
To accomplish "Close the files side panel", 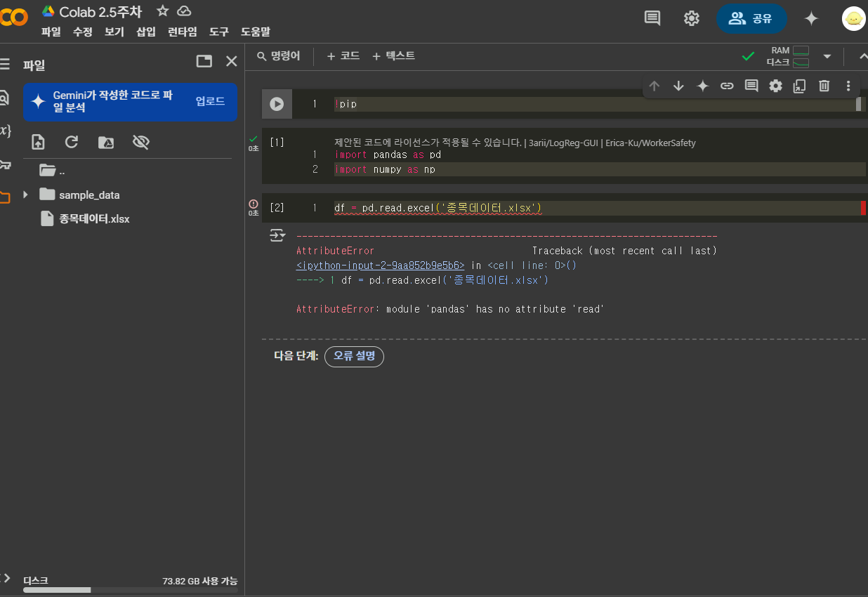I will [x=232, y=61].
